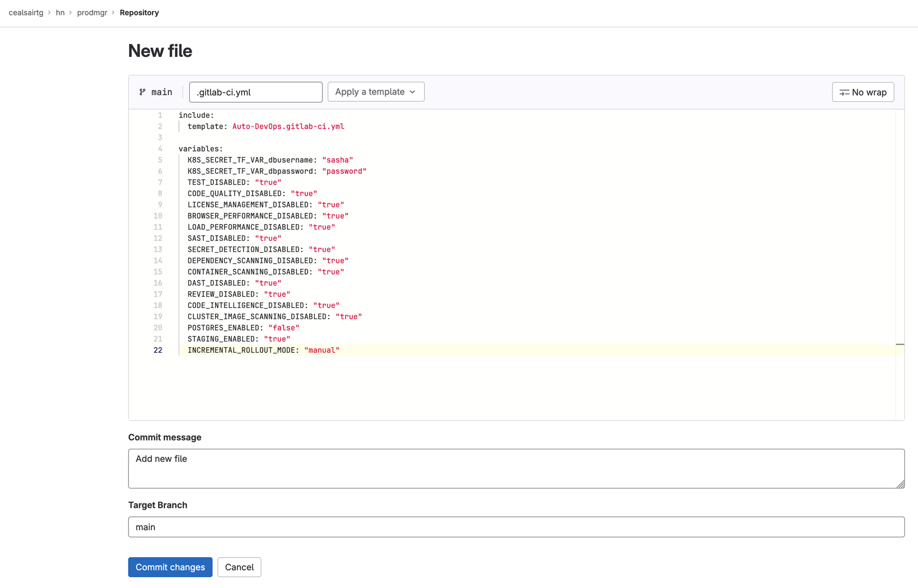
Task: Click the branch icon beside main
Action: (142, 92)
